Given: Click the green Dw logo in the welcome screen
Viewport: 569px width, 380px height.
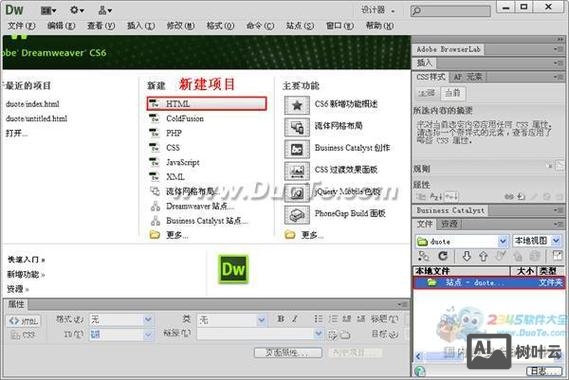Looking at the screenshot, I should [233, 269].
